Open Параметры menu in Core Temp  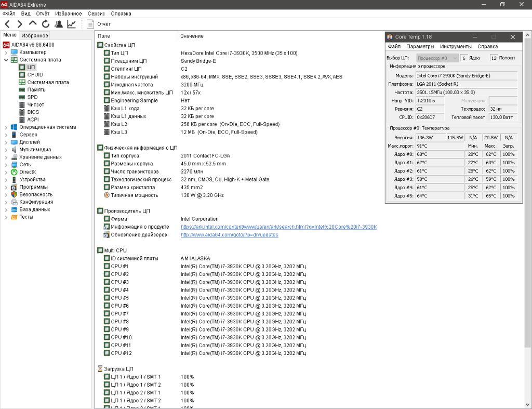(420, 46)
